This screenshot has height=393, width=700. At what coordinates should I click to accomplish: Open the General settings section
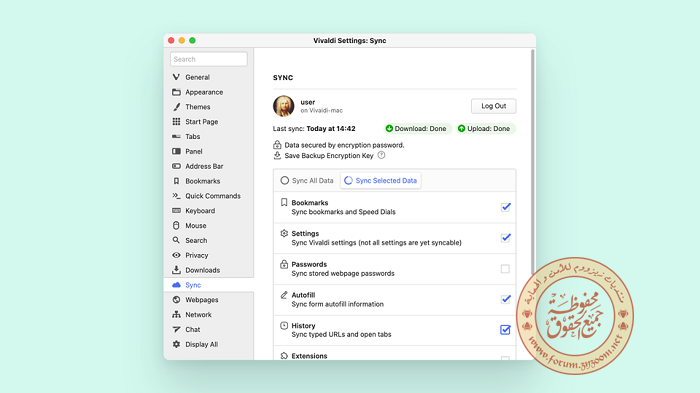(x=208, y=77)
